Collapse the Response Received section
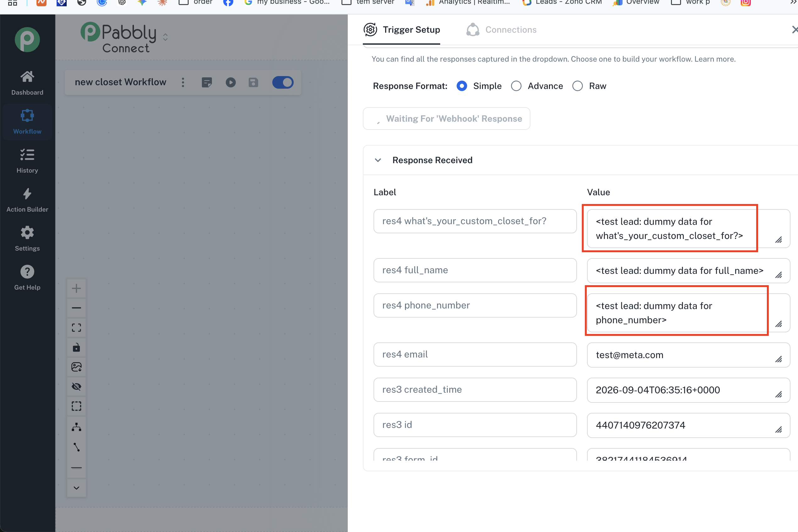This screenshot has height=532, width=798. (x=378, y=160)
